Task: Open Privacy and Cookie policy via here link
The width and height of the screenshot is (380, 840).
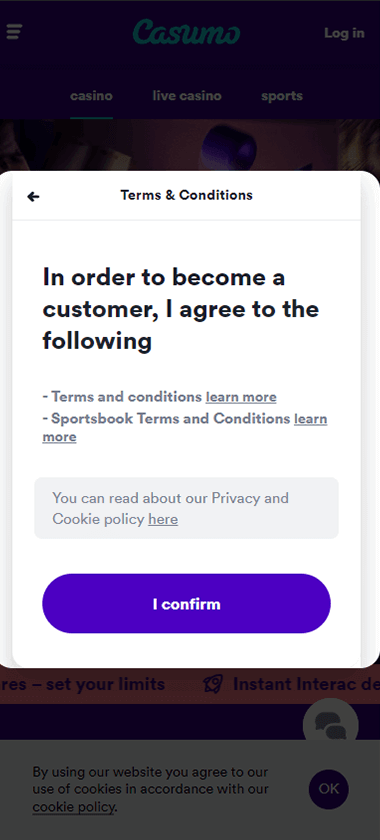Action: tap(163, 519)
